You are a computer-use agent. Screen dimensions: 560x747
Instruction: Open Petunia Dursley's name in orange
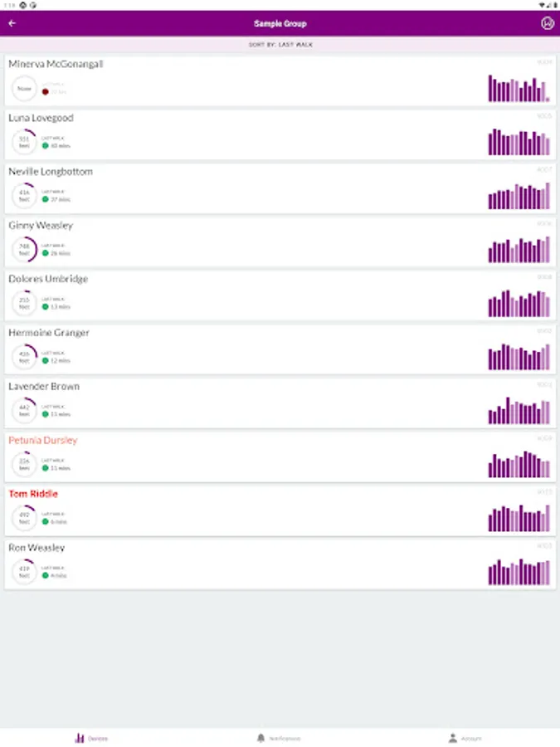coord(43,440)
